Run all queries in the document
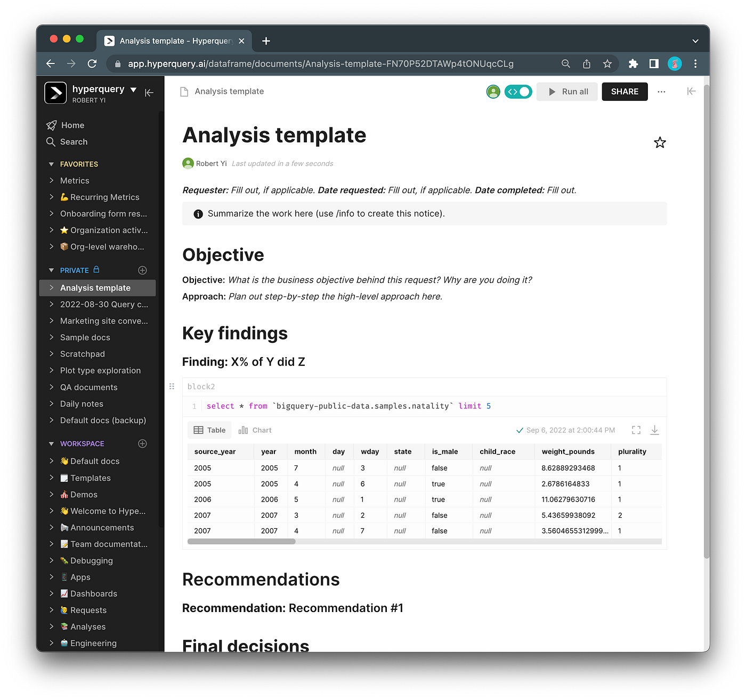 [x=566, y=91]
